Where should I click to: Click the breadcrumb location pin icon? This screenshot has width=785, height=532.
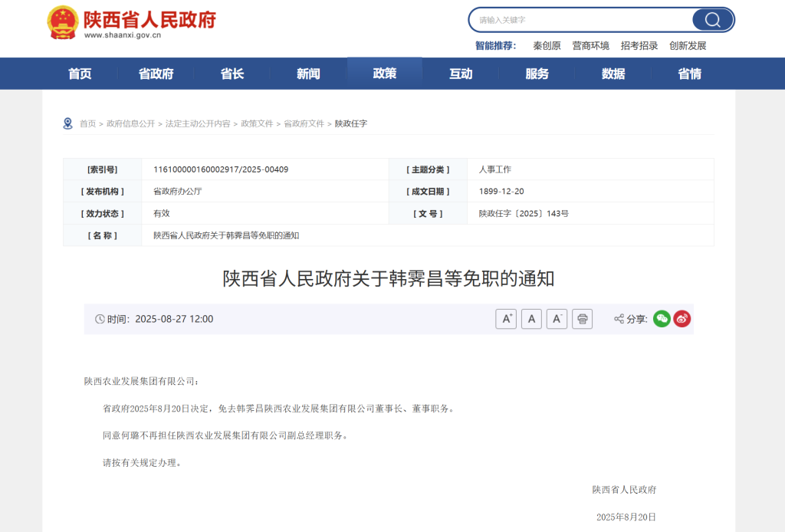coord(68,123)
